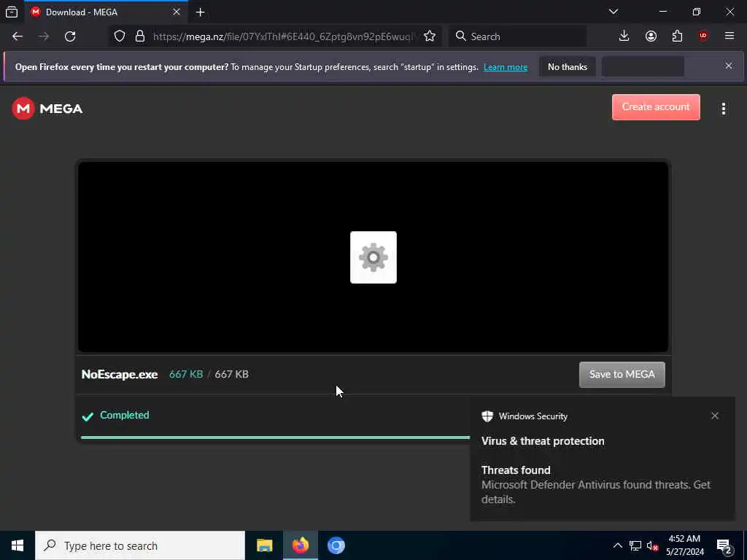Bookmark this page with star icon
Screen dimensions: 747x560
429,36
